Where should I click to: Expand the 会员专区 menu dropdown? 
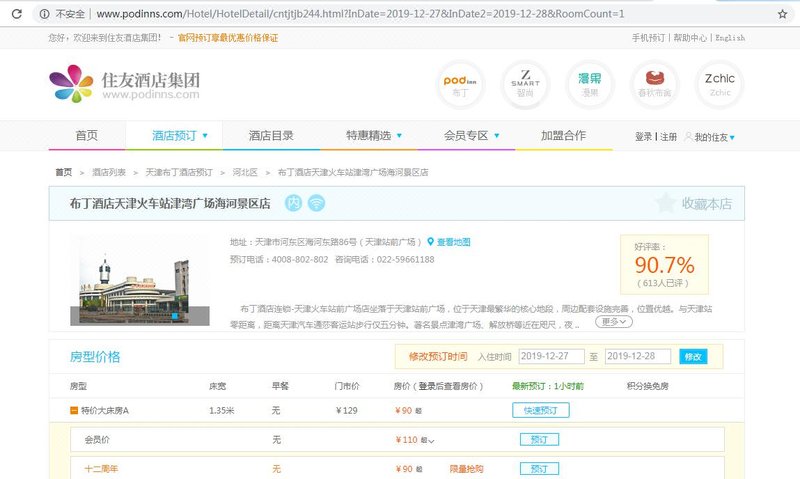coord(471,136)
